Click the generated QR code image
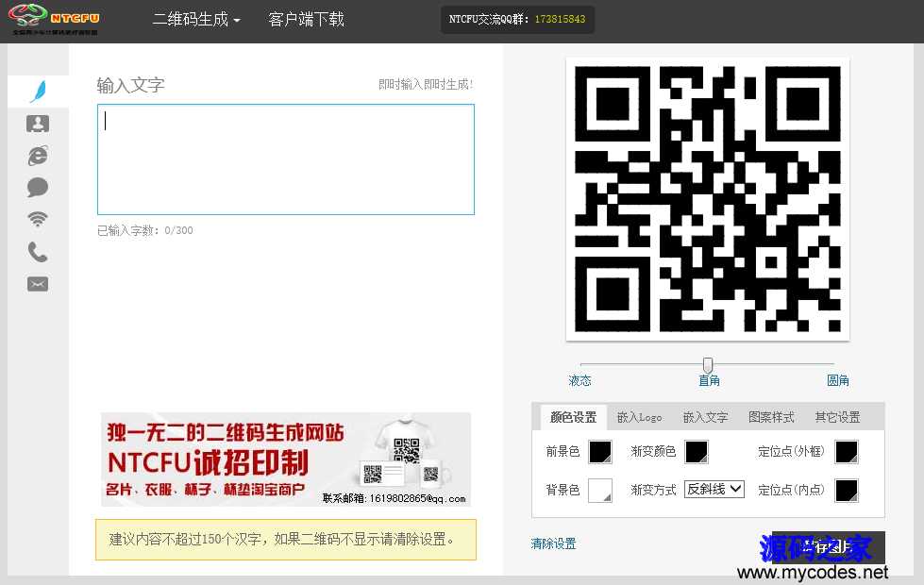Screen dimensions: 924x585 (x=708, y=199)
